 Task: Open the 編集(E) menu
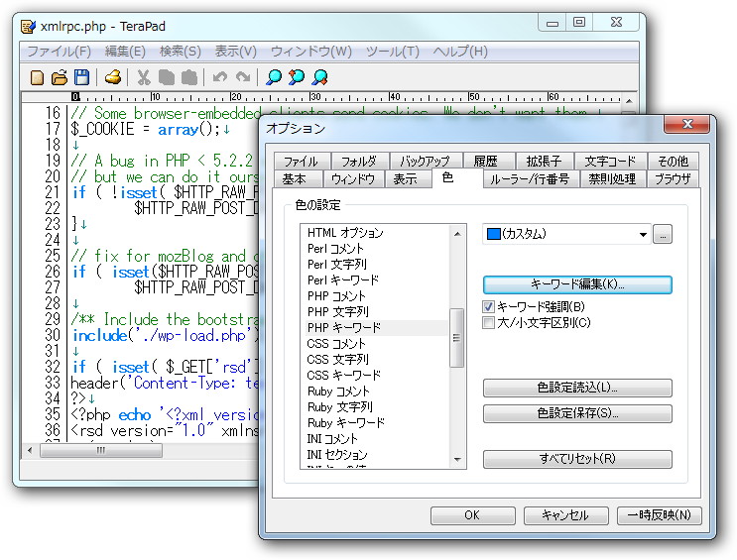[x=125, y=52]
